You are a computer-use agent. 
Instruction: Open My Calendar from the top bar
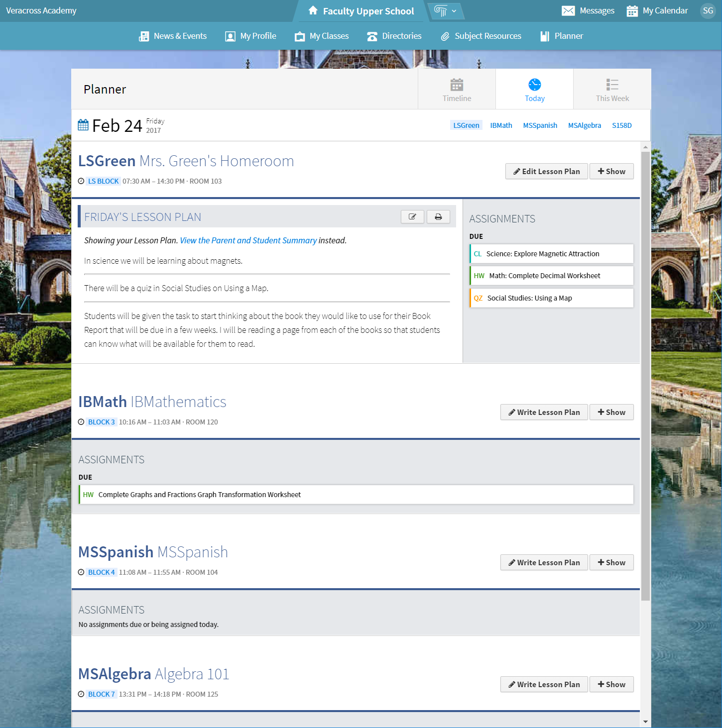point(657,11)
